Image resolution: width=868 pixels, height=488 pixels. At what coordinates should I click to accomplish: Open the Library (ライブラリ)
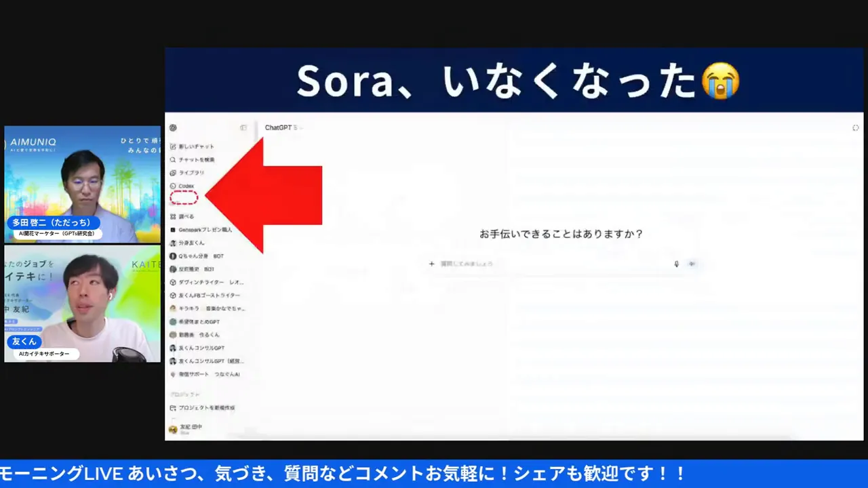point(191,173)
